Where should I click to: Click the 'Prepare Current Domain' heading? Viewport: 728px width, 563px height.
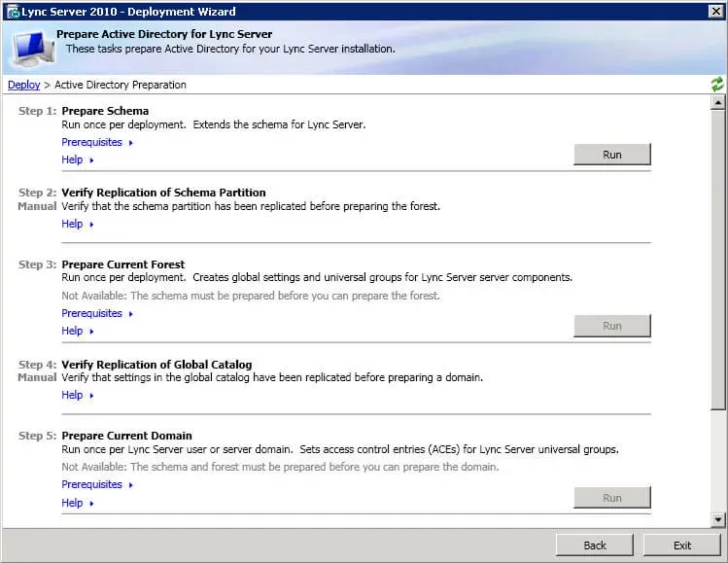[x=126, y=436]
